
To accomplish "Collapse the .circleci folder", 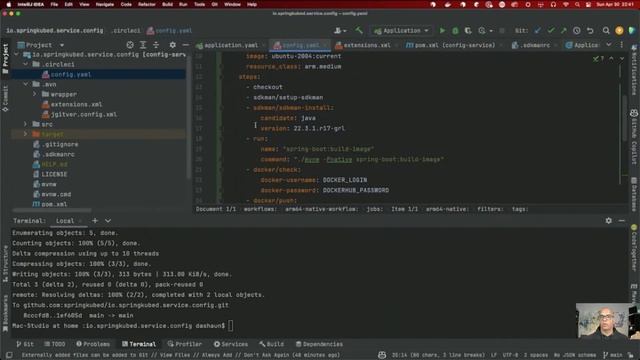I will [26, 64].
